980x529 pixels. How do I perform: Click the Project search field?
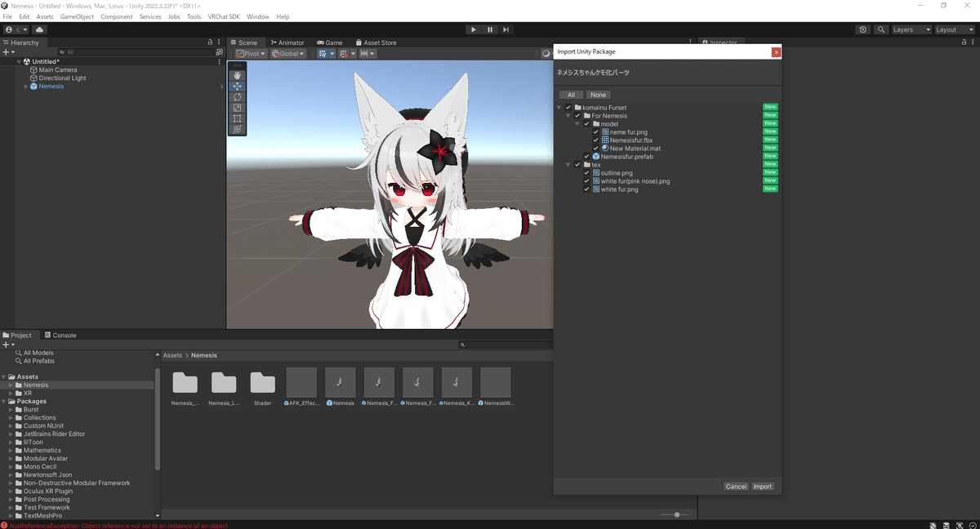pyautogui.click(x=506, y=345)
